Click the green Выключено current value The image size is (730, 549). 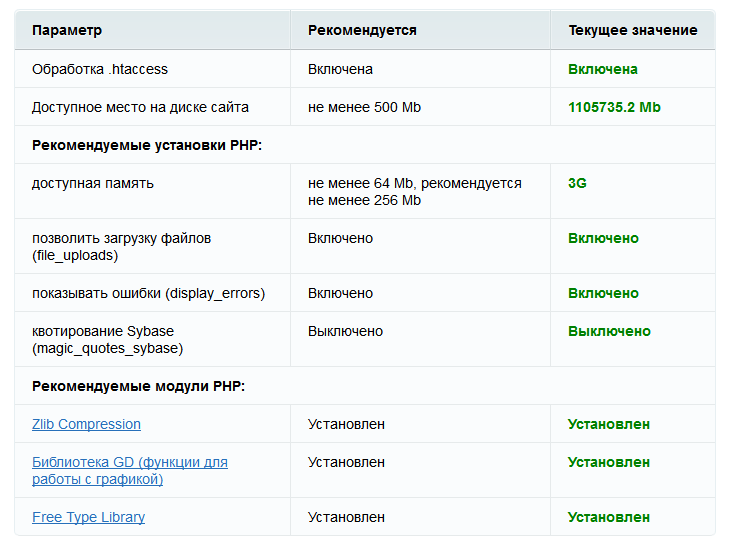609,331
